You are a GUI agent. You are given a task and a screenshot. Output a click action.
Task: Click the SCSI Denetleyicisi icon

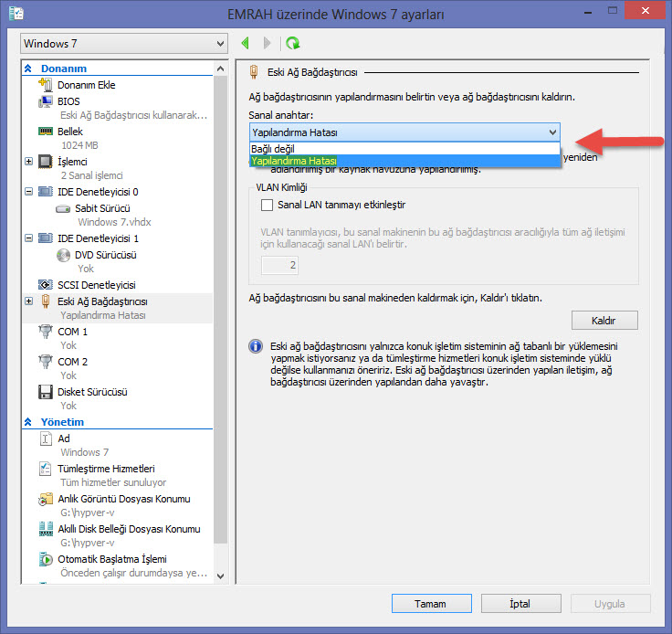pyautogui.click(x=46, y=285)
